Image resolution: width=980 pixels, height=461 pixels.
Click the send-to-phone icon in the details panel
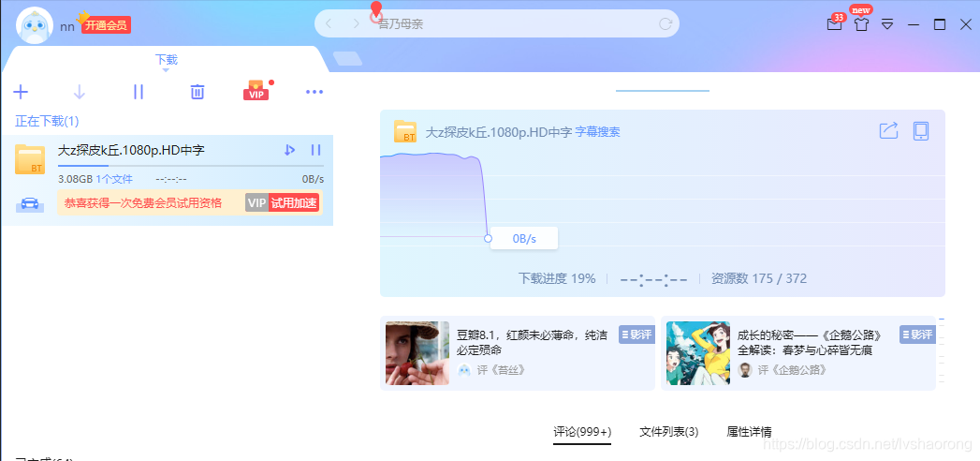921,131
